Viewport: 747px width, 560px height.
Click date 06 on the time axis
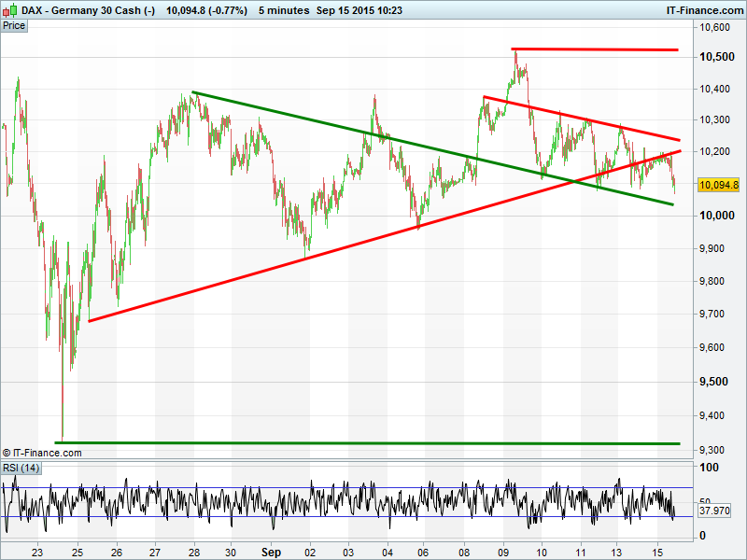pos(423,553)
